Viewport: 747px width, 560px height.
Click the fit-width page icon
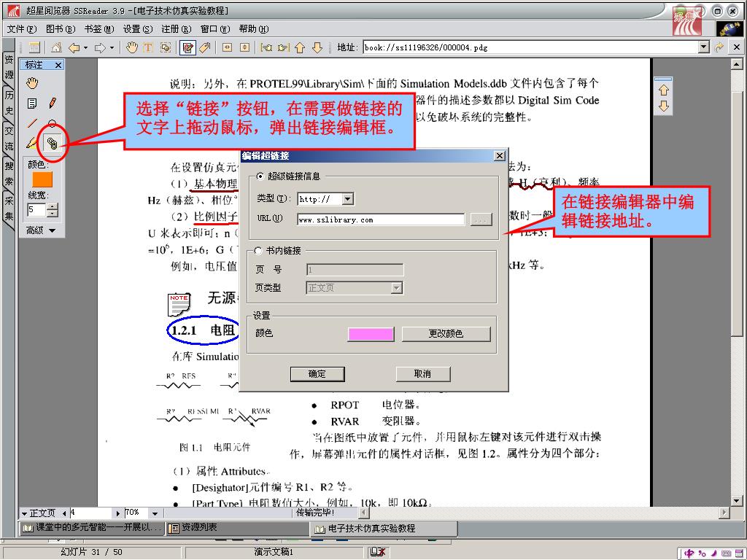(228, 47)
